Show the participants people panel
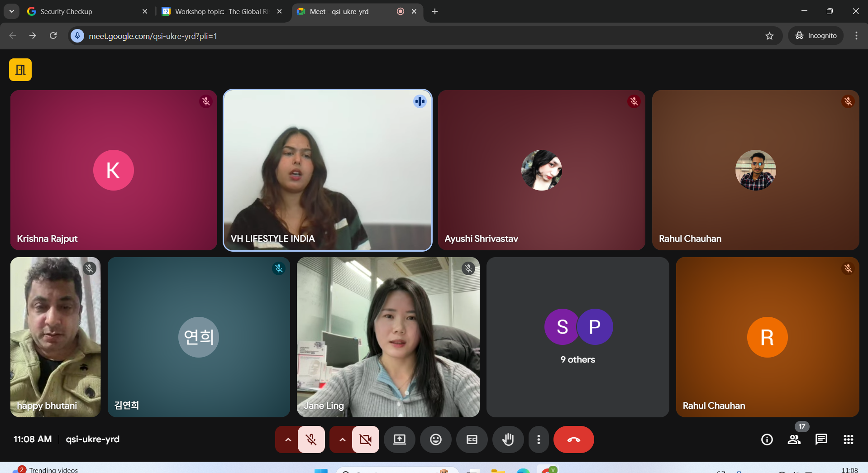The image size is (868, 473). coord(794,440)
